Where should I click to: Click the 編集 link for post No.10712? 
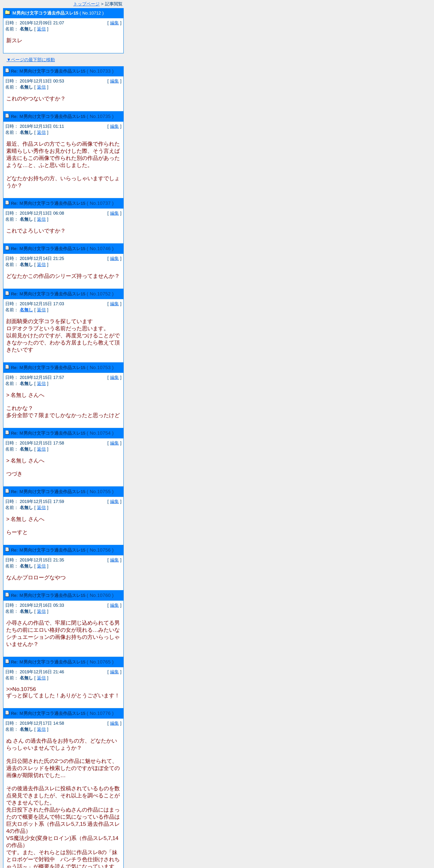[114, 23]
